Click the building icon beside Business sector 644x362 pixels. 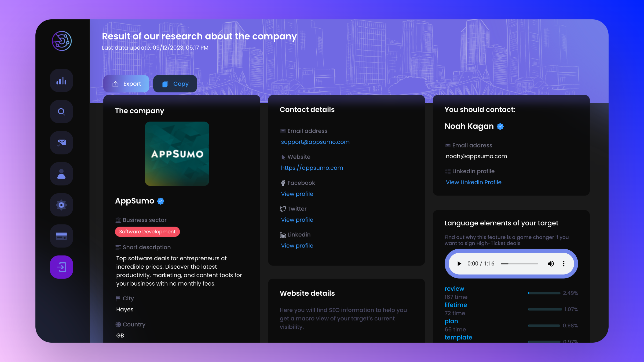(118, 220)
